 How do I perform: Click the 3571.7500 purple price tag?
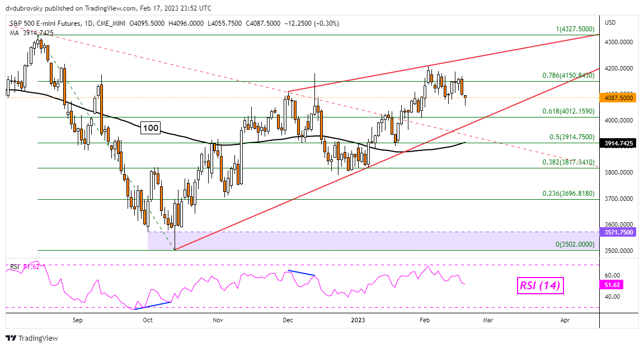click(x=618, y=232)
